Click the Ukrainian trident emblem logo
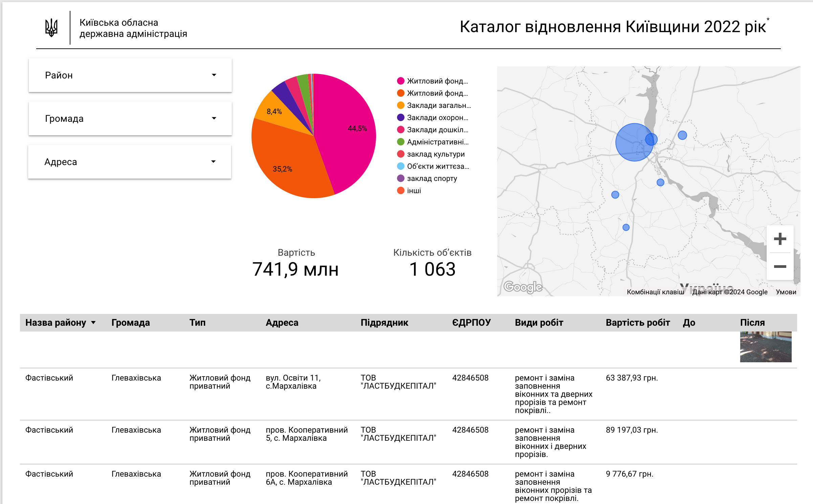Viewport: 813px width, 504px height. point(51,28)
